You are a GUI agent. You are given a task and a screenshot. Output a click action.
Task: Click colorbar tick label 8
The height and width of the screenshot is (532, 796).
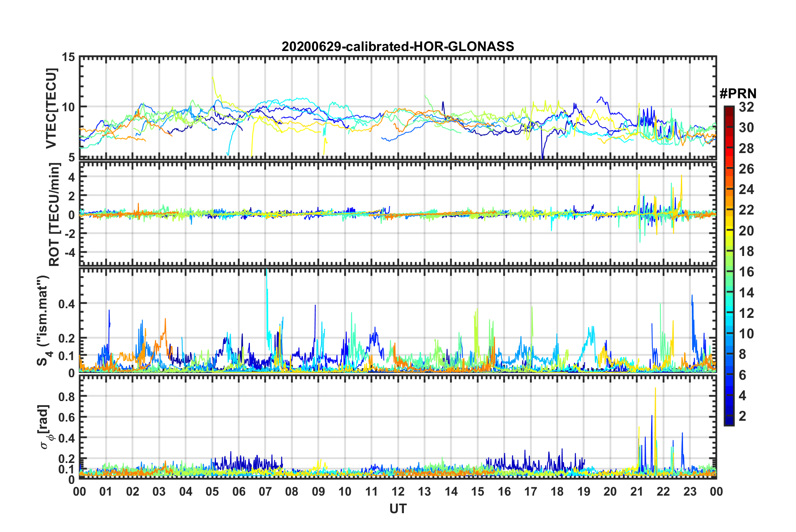742,354
